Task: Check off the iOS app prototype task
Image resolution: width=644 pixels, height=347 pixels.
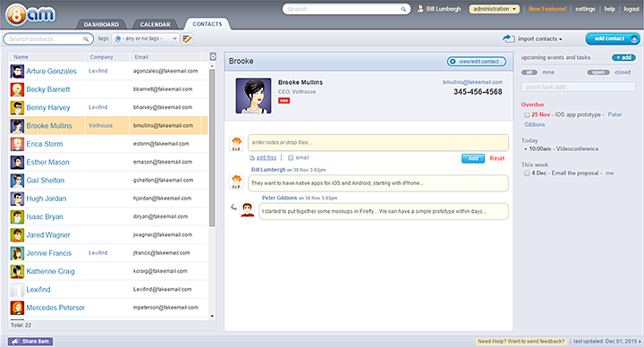Action: [527, 115]
